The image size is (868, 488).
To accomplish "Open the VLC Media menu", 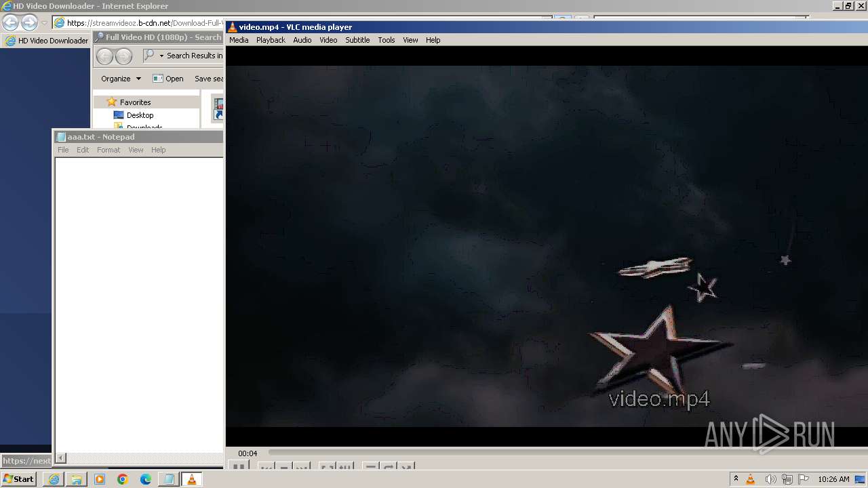I will (x=239, y=40).
